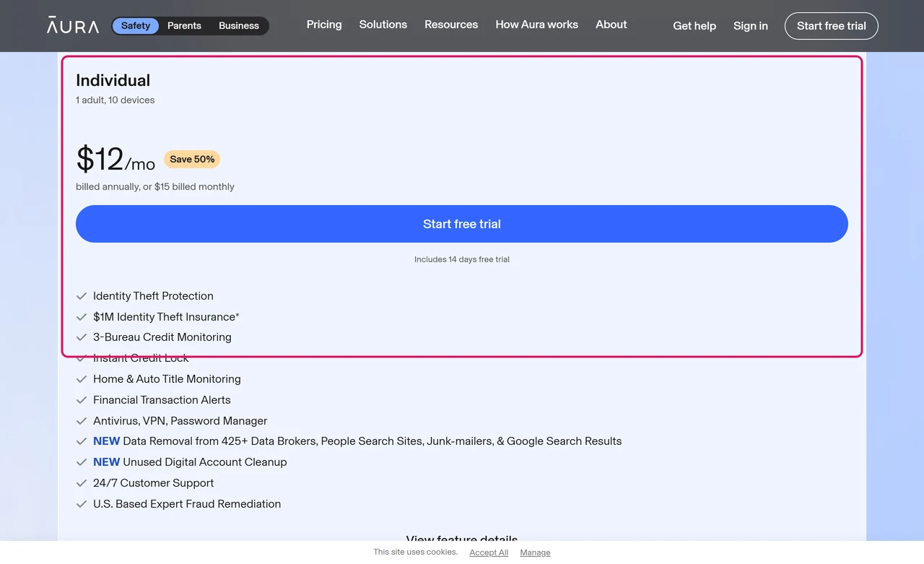Click "Includes 14 days free trial" note
The image size is (924, 564).
[x=462, y=259]
